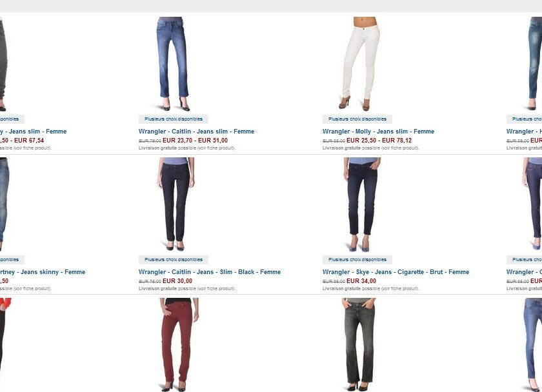Screen dimensions: 542x392
Task: View the dark Skye cigarette jeans image
Action: 362,204
